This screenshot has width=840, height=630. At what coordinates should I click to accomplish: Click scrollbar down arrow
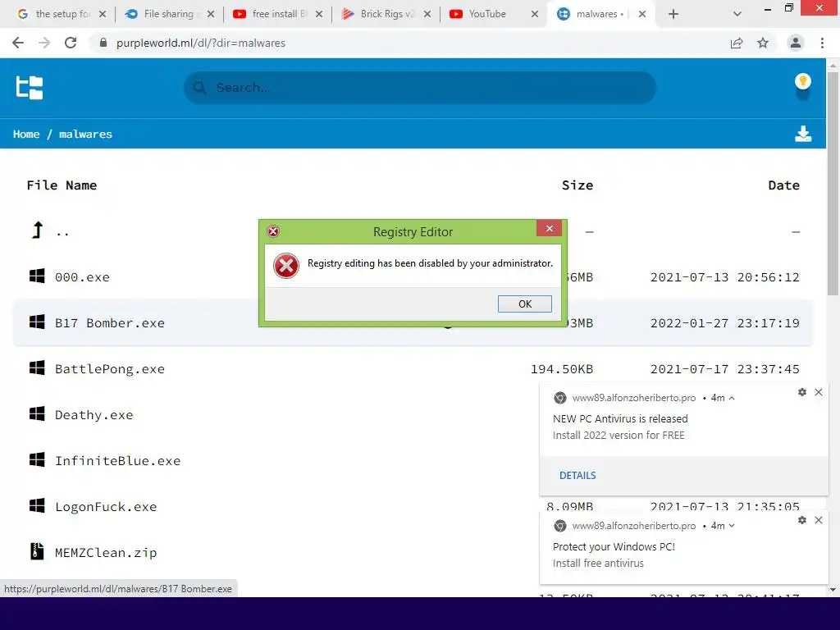(x=833, y=590)
